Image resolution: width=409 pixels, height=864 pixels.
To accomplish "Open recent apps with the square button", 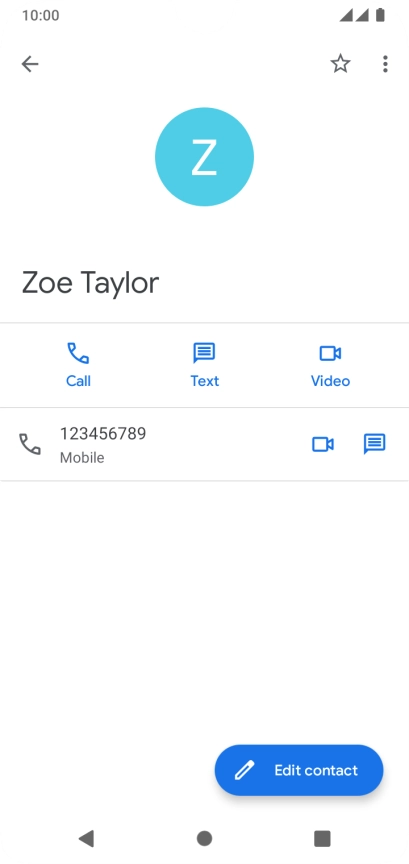I will (322, 839).
